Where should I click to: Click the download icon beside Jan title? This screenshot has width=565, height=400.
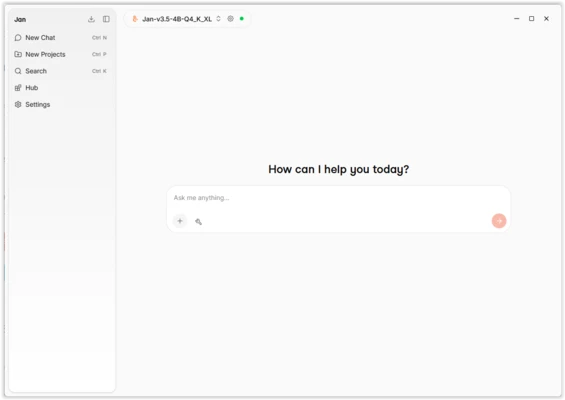(x=91, y=19)
